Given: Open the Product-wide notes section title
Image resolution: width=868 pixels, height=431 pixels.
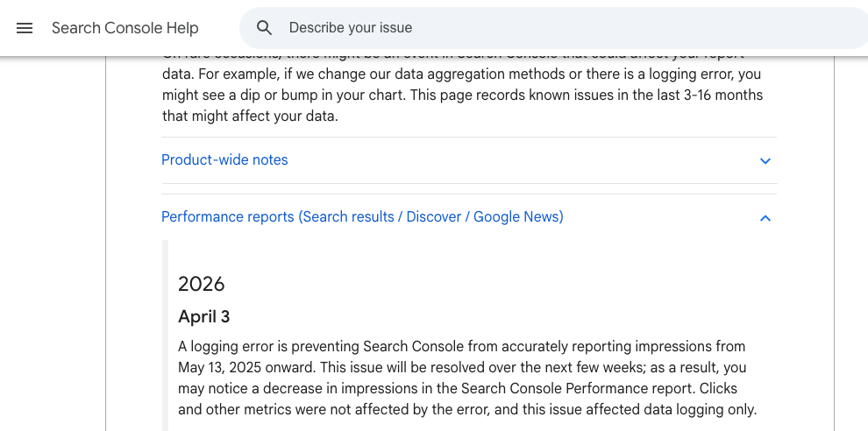Looking at the screenshot, I should coord(224,160).
